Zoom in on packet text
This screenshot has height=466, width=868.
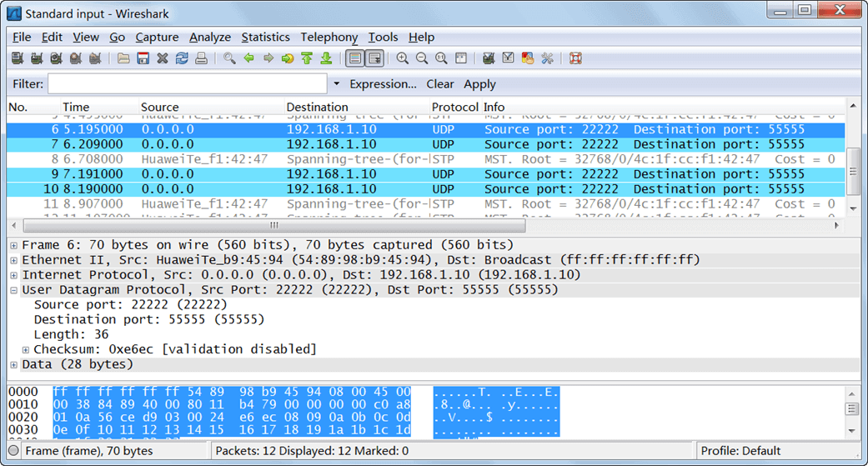(x=403, y=58)
